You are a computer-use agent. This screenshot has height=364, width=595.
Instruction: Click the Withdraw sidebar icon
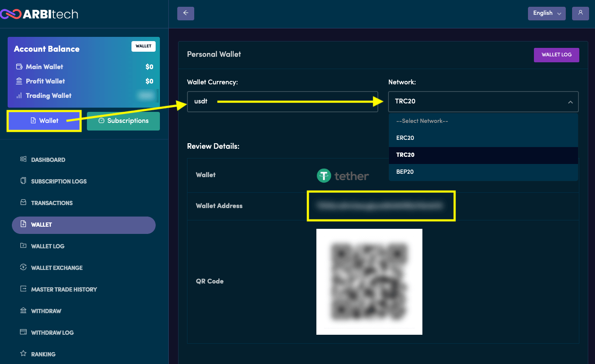point(23,311)
